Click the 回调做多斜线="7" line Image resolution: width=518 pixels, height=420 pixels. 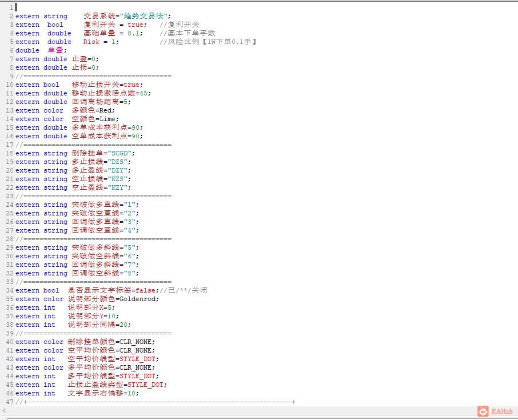[77, 265]
